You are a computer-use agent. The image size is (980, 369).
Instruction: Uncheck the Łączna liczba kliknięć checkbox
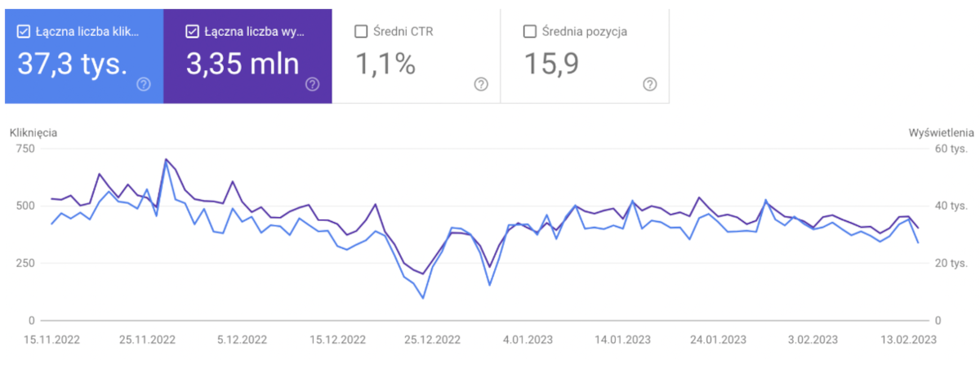pyautogui.click(x=24, y=32)
